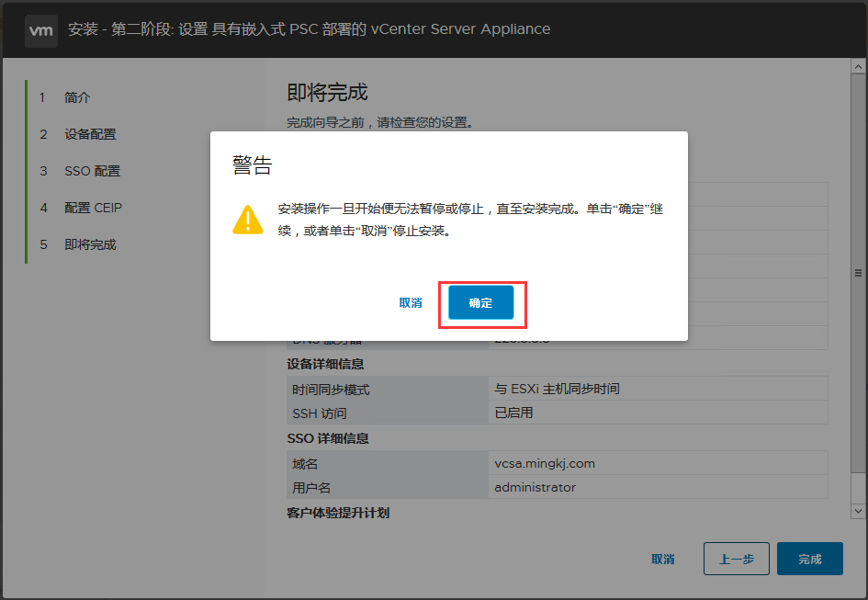This screenshot has height=600, width=868.
Task: Click the 即将完成 page heading
Action: tap(327, 93)
